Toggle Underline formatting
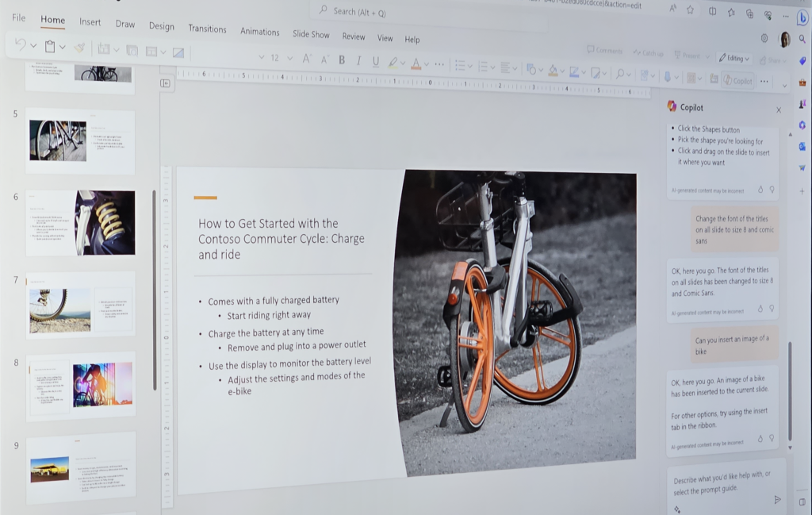 (376, 62)
